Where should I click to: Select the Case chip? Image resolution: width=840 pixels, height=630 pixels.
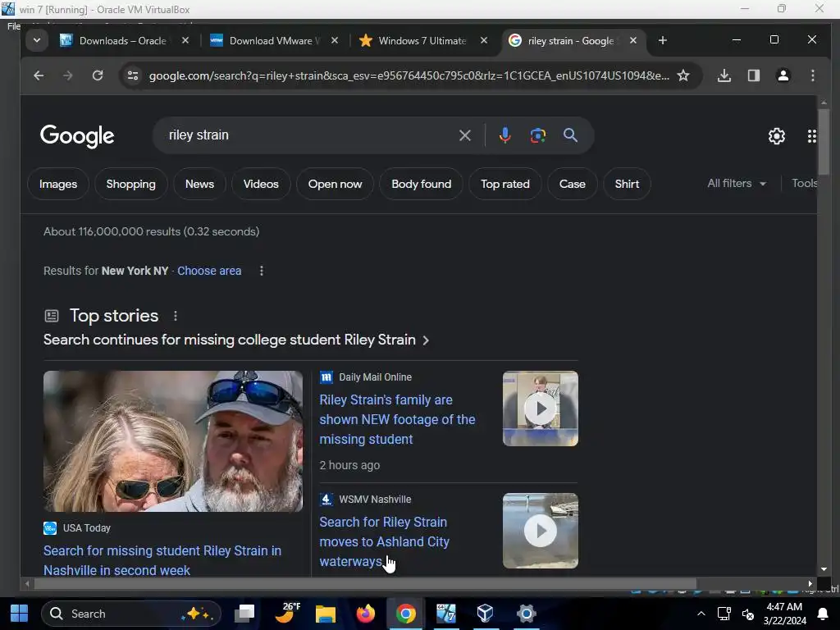pos(572,184)
